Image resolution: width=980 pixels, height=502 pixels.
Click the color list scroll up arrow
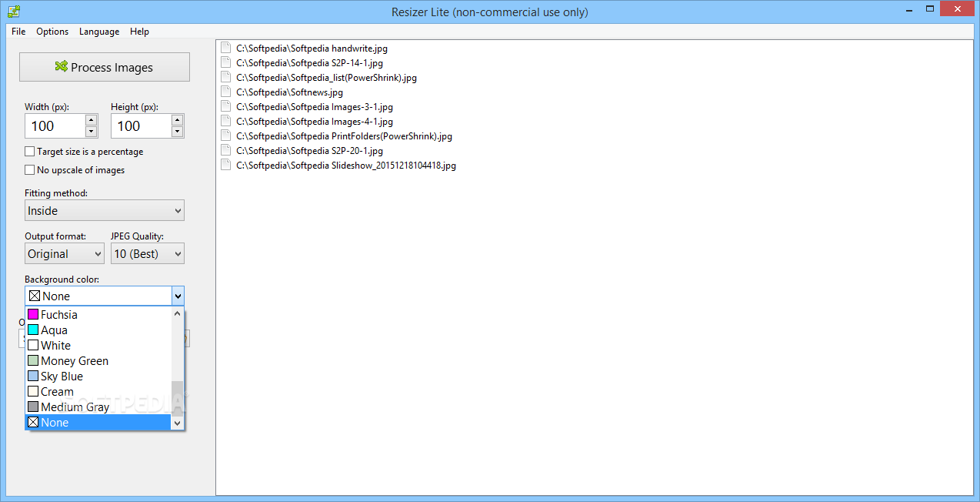[178, 313]
